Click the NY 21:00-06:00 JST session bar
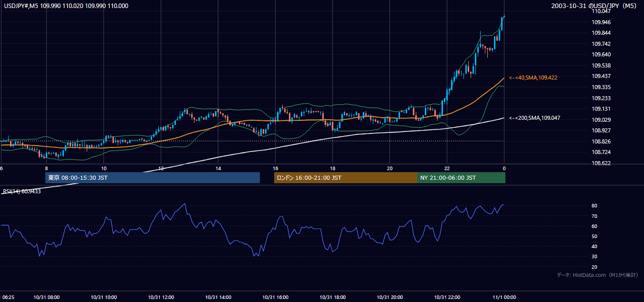This screenshot has width=644, height=302. pyautogui.click(x=461, y=178)
